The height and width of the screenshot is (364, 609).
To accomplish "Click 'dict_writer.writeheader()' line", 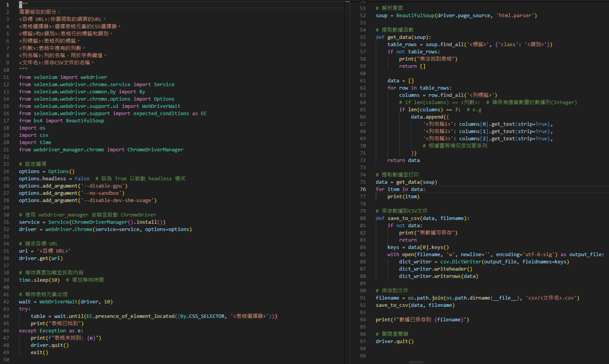I will point(436,269).
